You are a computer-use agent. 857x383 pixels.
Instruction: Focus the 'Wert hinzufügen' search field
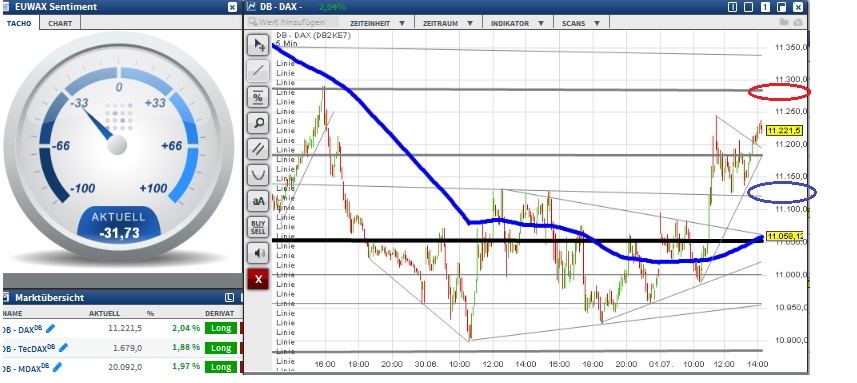[292, 22]
